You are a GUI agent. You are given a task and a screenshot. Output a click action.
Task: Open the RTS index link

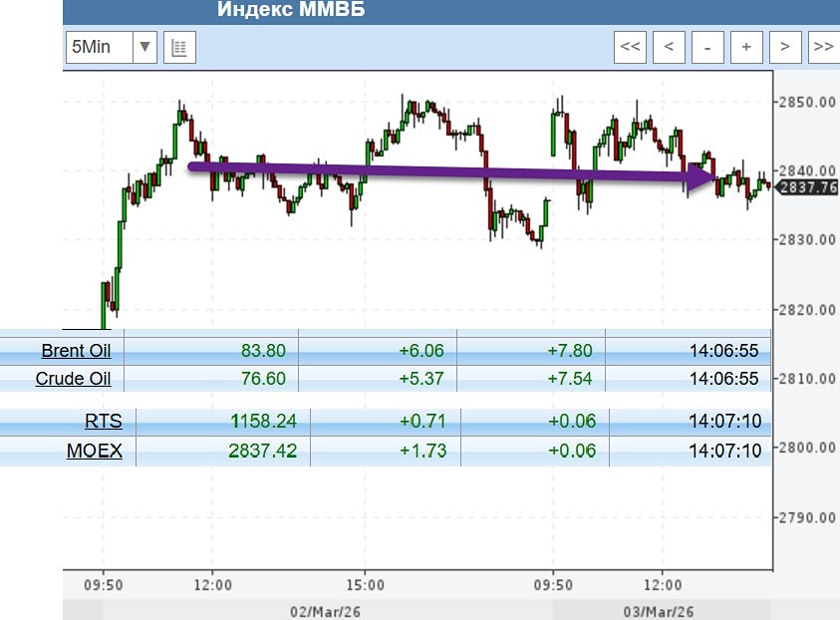[104, 421]
